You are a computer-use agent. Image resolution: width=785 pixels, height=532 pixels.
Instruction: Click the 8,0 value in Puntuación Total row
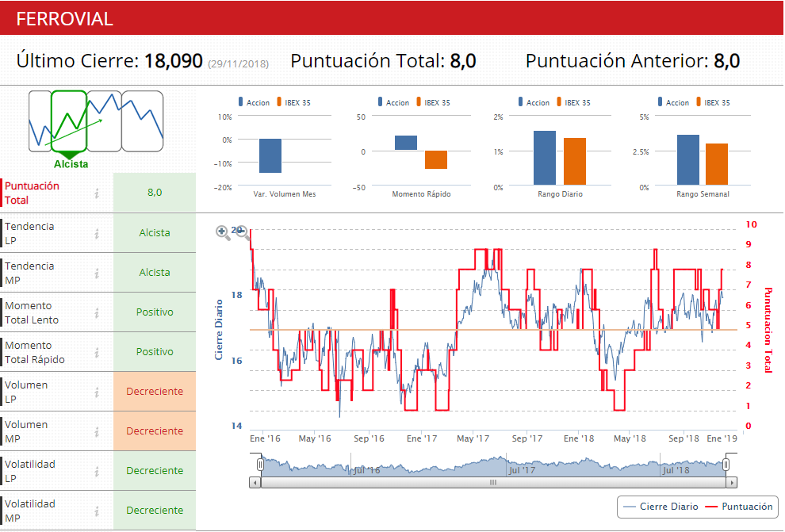click(x=155, y=193)
